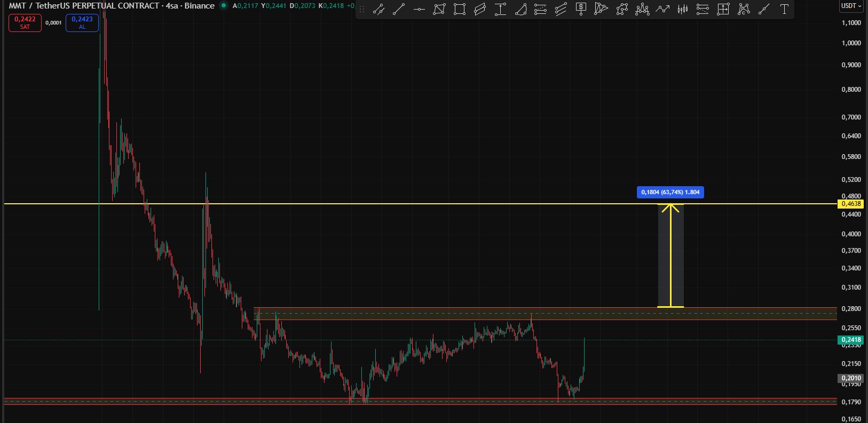Click the D0,2073 low value in the legend
The image size is (868, 423).
pyautogui.click(x=303, y=6)
